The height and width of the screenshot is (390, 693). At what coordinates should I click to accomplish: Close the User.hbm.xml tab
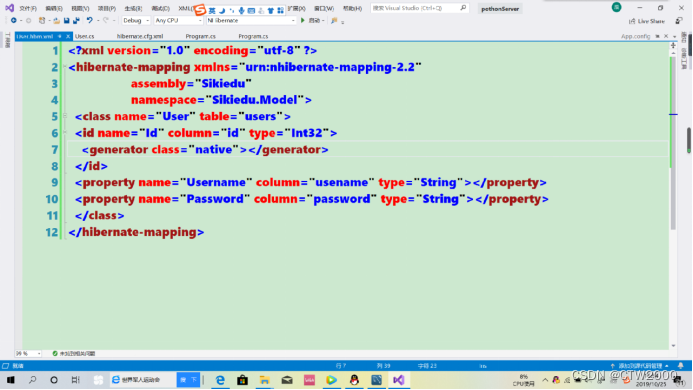(x=68, y=36)
